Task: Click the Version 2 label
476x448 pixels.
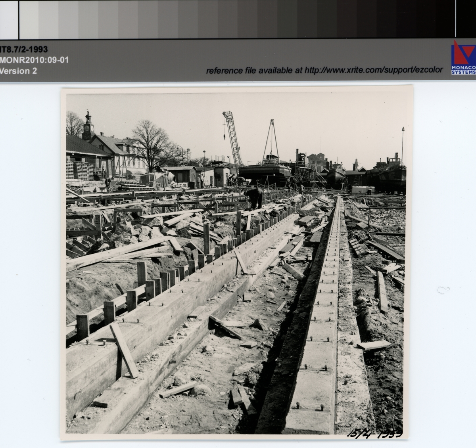Action: click(x=18, y=71)
